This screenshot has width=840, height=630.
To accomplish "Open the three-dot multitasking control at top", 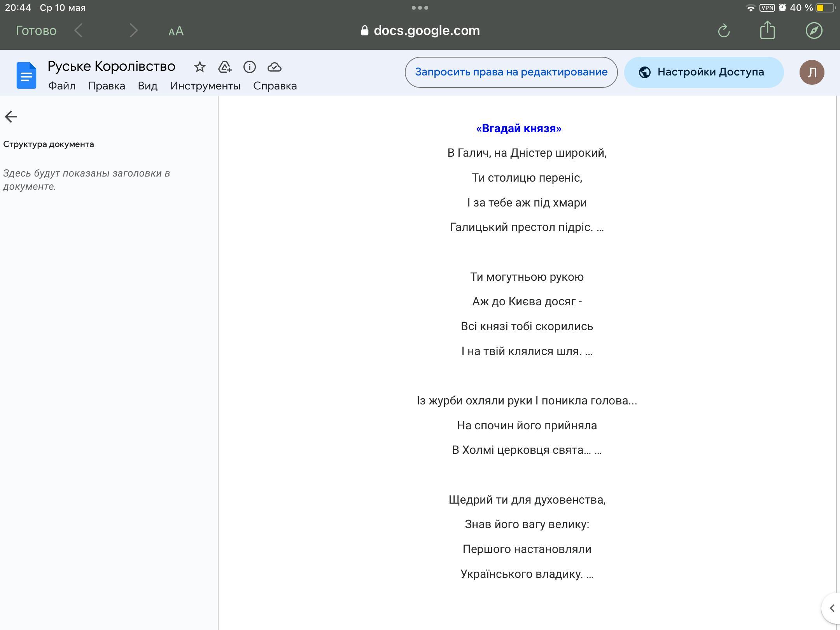I will click(x=420, y=7).
